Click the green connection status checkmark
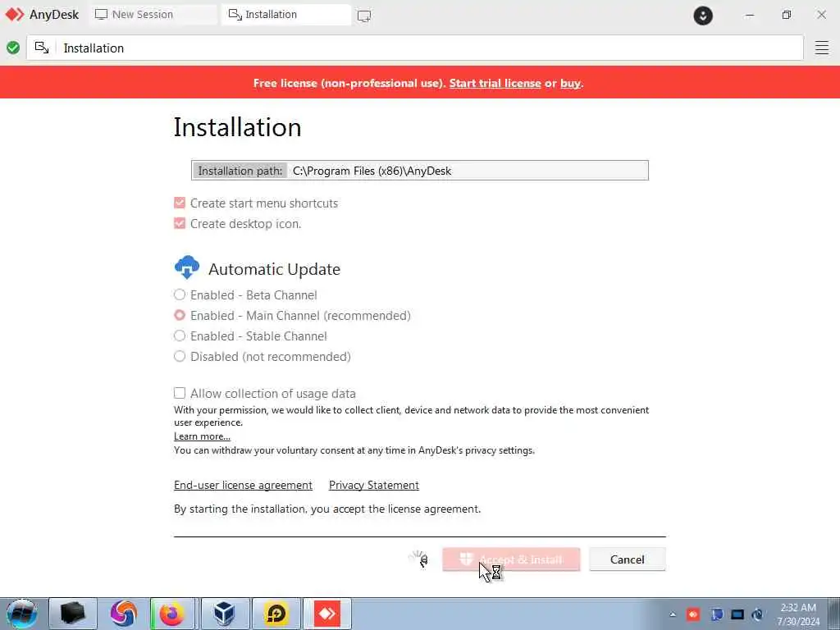The width and height of the screenshot is (840, 630). (x=13, y=48)
